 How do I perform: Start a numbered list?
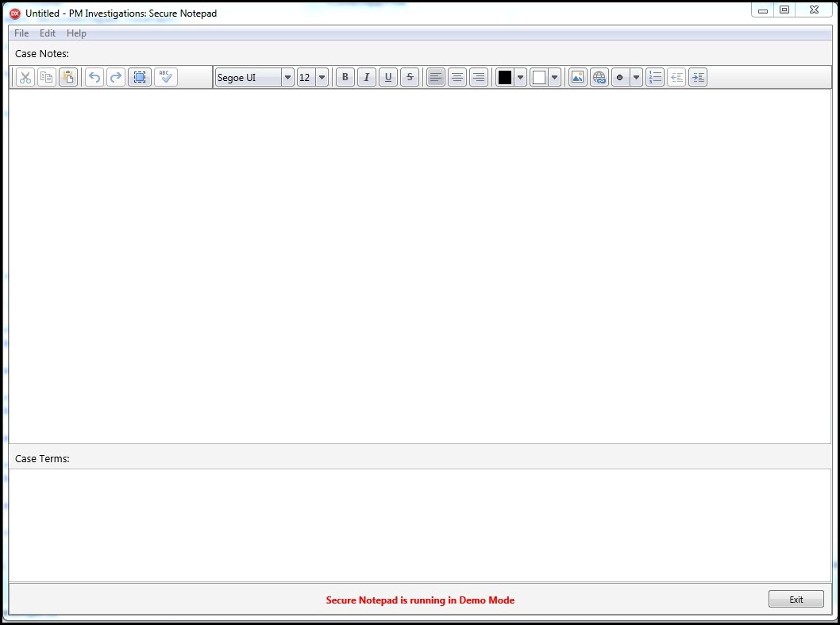pyautogui.click(x=655, y=77)
